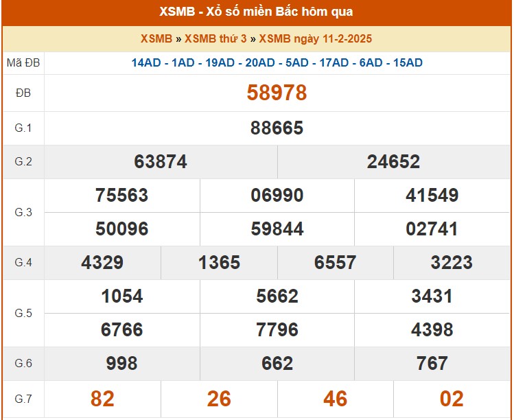Click first prize number 88665
Screen dimensions: 514x420
click(277, 128)
